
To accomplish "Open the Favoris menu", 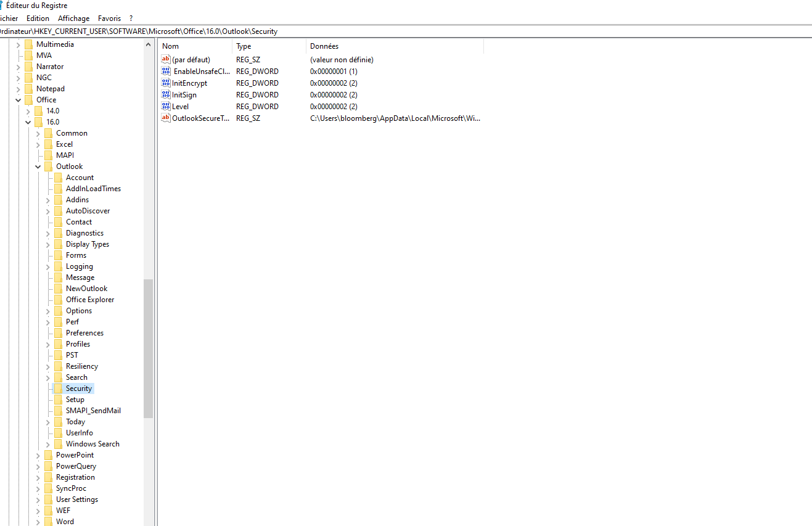I will [x=109, y=18].
